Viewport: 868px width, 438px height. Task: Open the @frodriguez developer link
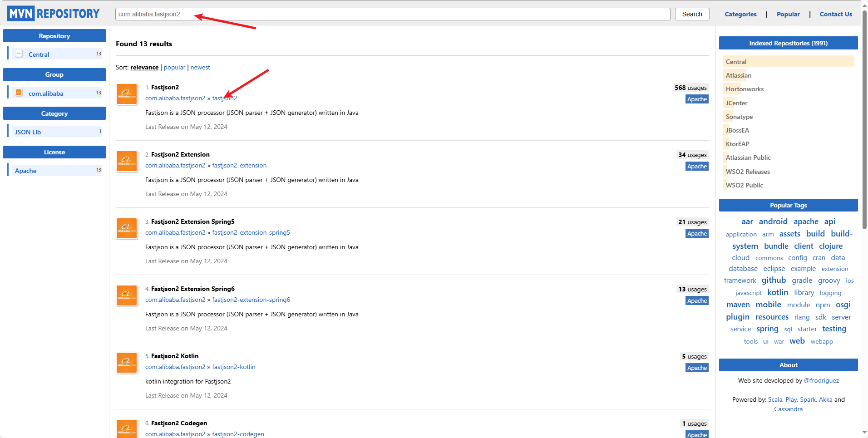point(821,380)
